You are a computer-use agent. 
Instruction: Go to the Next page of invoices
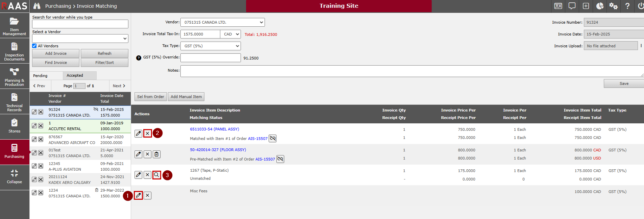119,86
